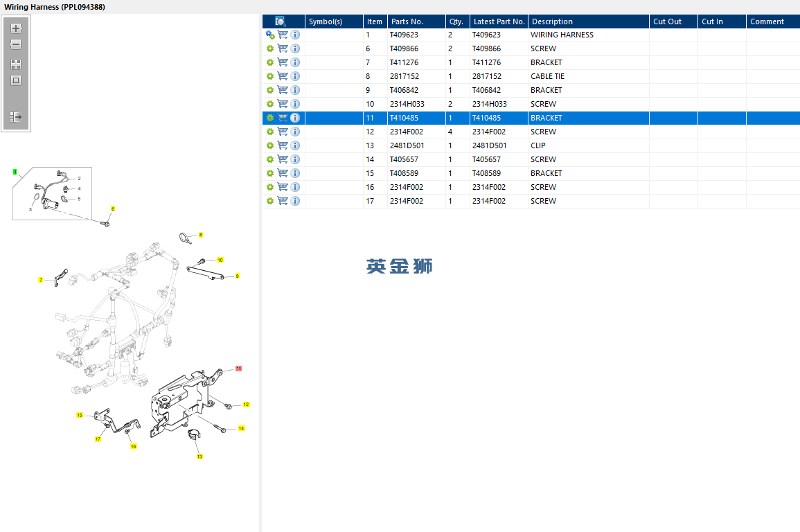
Task: Sort by Symbol(s) column header
Action: (x=334, y=21)
